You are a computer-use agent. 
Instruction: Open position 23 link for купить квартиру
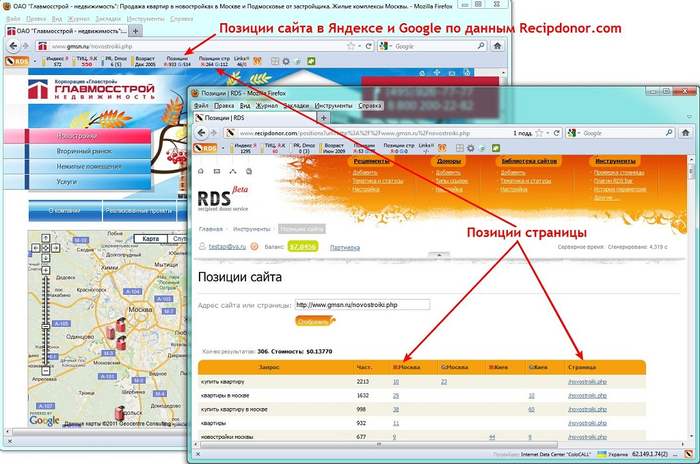(444, 382)
